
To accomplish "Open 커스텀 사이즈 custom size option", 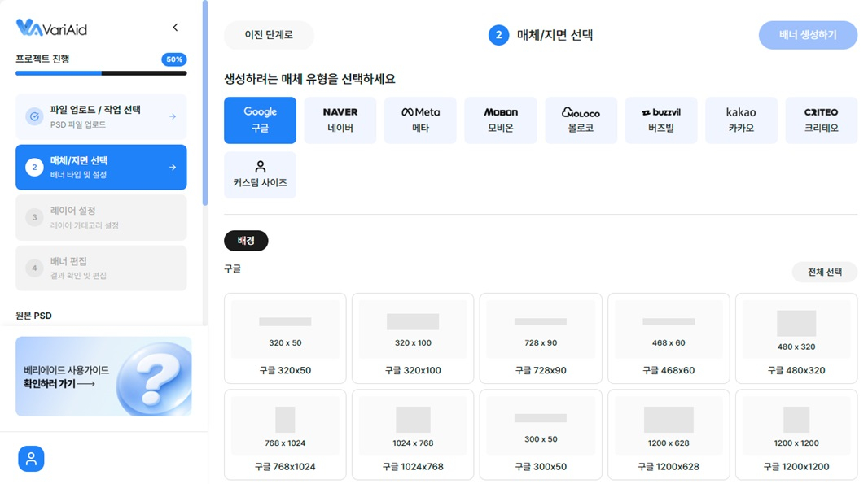I will coord(260,174).
